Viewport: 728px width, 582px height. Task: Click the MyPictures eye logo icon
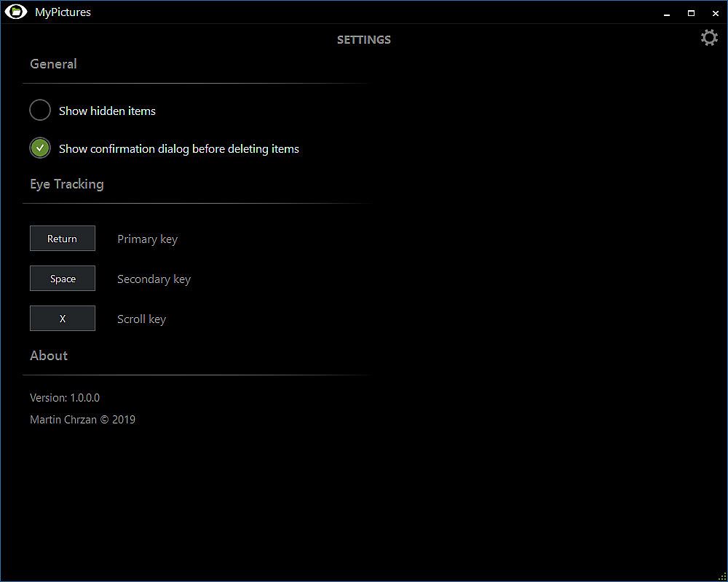[x=16, y=12]
